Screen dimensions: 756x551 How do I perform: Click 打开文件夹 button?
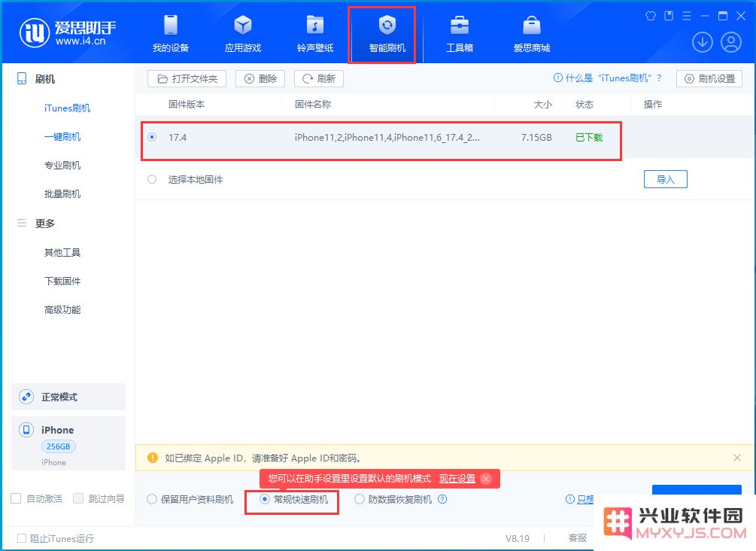point(187,78)
